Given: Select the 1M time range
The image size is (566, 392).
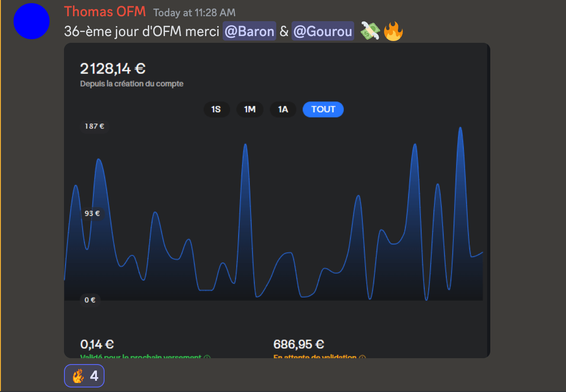Looking at the screenshot, I should click(x=250, y=109).
